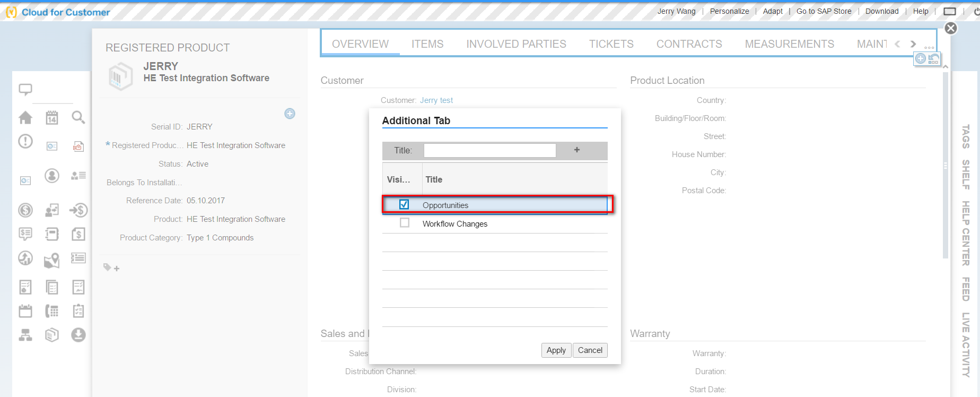Open the dollar coin circle icon
This screenshot has height=397, width=980.
[25, 210]
